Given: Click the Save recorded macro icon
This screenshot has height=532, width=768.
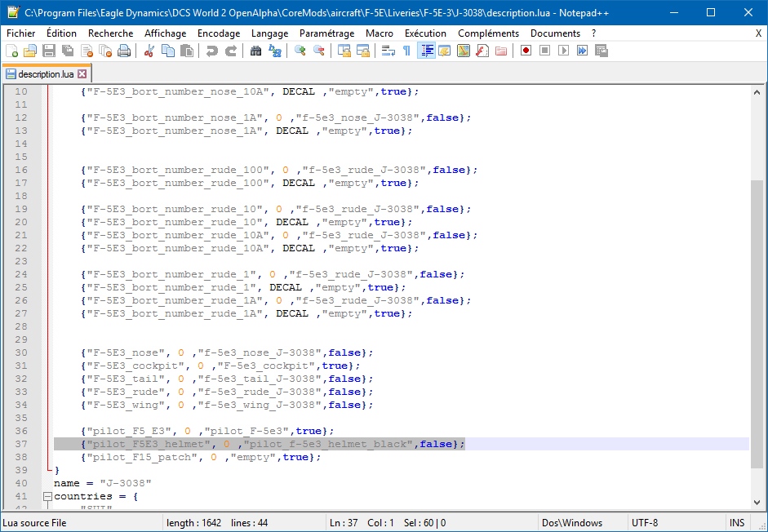Looking at the screenshot, I should coord(601,51).
